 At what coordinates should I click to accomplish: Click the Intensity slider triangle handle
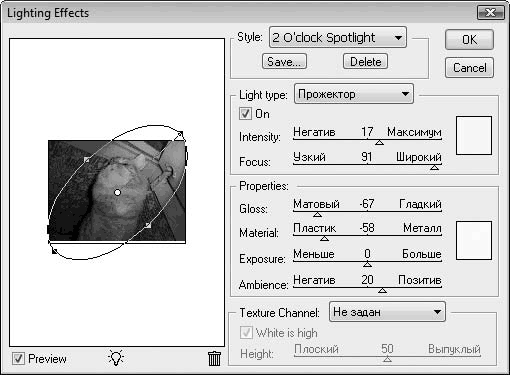(379, 143)
